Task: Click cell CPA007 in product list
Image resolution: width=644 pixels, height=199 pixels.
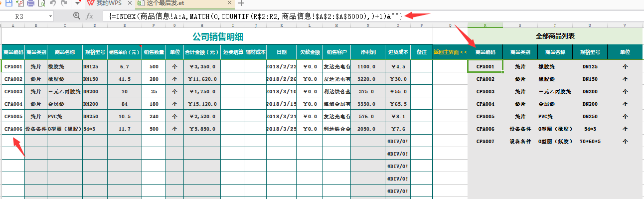Action: (x=485, y=141)
